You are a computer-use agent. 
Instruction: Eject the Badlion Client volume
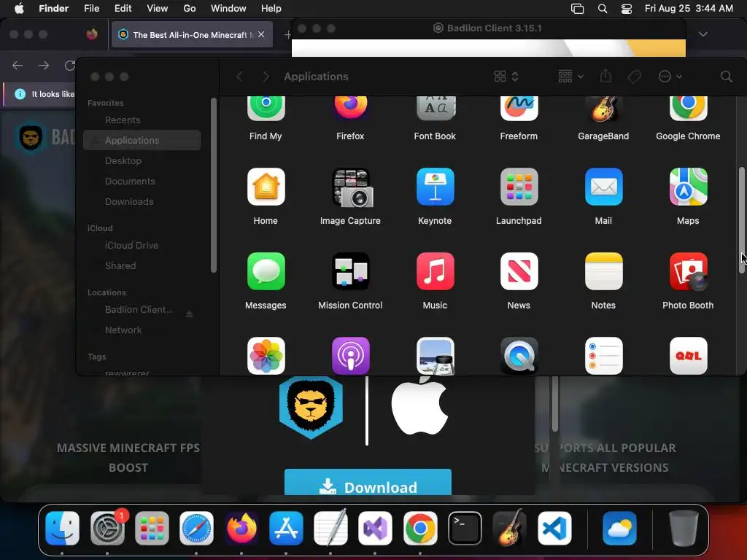(x=189, y=314)
